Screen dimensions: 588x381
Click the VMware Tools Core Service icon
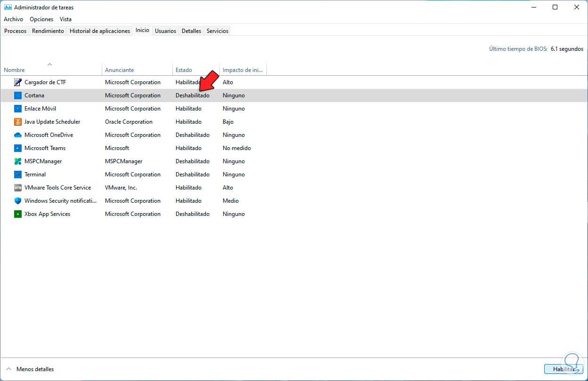pos(18,188)
